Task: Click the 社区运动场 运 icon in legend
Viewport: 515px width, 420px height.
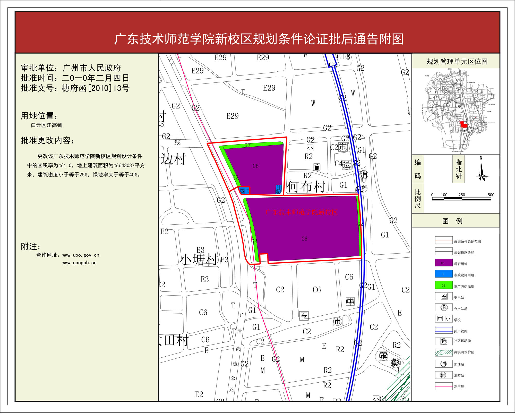Action: 444,341
